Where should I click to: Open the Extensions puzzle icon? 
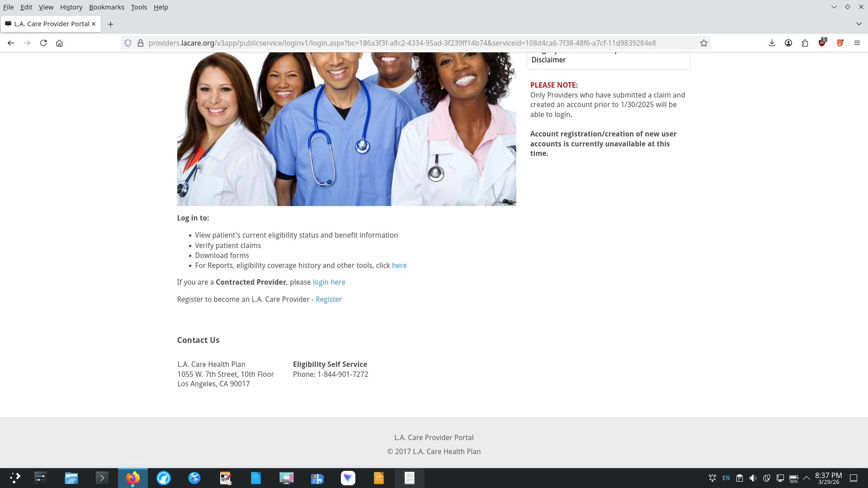(x=805, y=43)
